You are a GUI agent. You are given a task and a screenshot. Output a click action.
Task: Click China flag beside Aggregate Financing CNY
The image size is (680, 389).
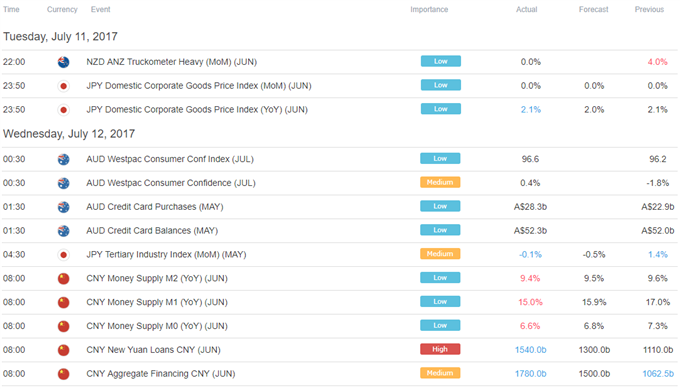63,374
